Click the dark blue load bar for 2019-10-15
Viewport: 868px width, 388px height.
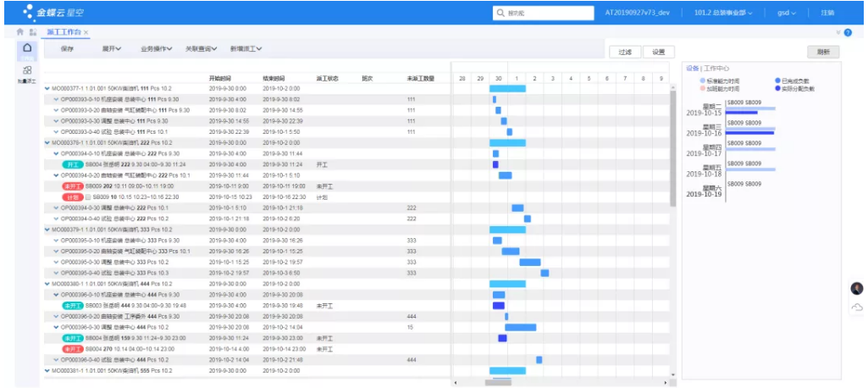click(742, 113)
